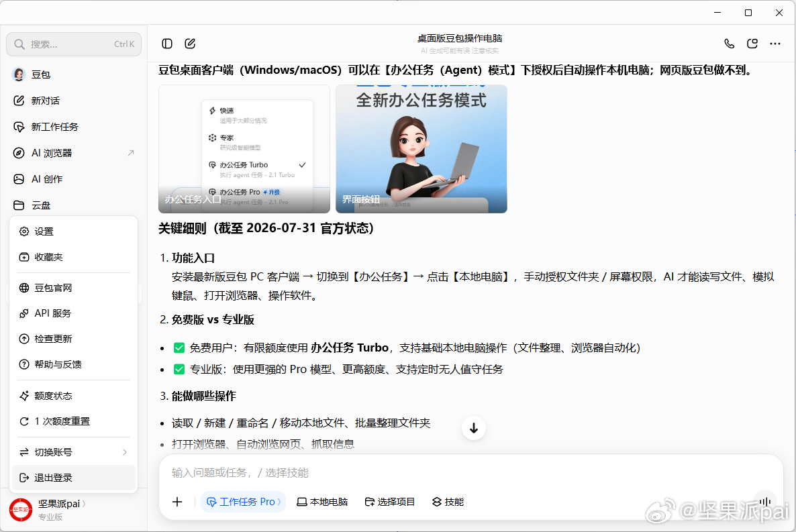The height and width of the screenshot is (532, 796).
Task: Maximize the application window
Action: (748, 13)
